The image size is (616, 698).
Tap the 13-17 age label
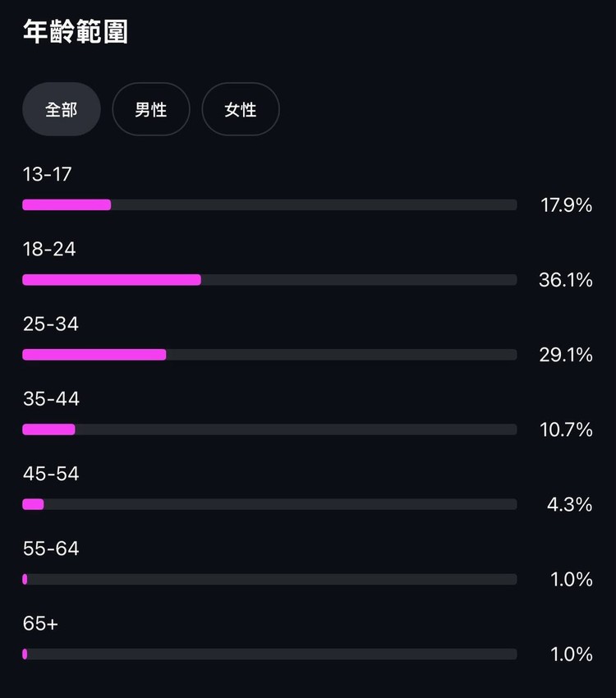[48, 174]
